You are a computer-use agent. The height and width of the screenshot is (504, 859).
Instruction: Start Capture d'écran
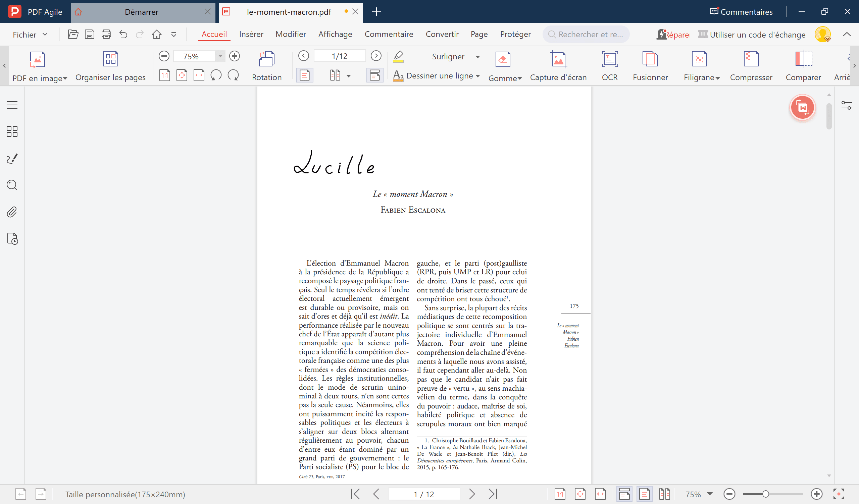click(558, 66)
